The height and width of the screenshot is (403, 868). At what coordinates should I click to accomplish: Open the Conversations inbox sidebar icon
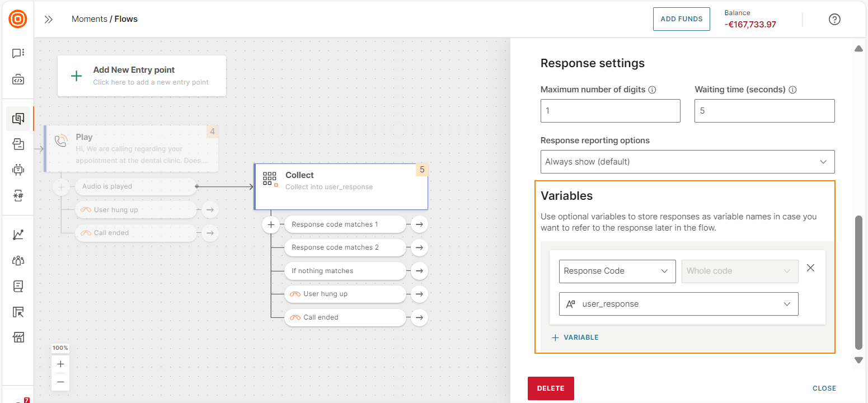(x=18, y=144)
